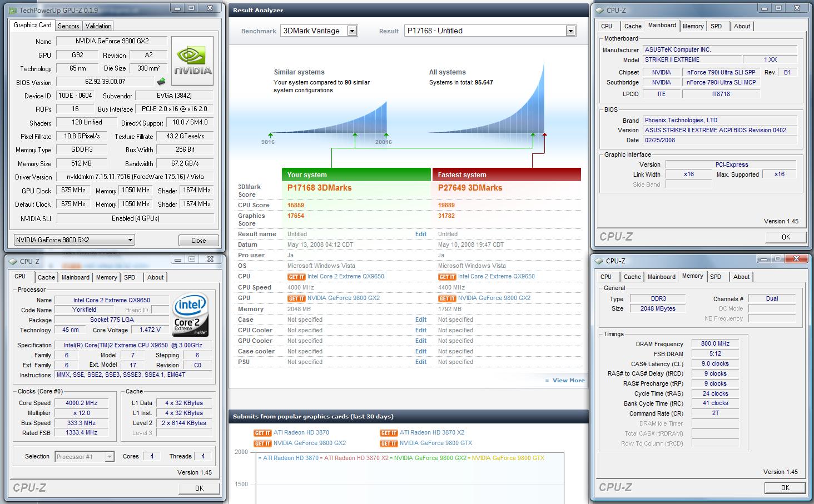814x504 pixels.
Task: Click NVIDIA GeForce 9800 GX2 link under Fastest system
Action: coord(494,298)
